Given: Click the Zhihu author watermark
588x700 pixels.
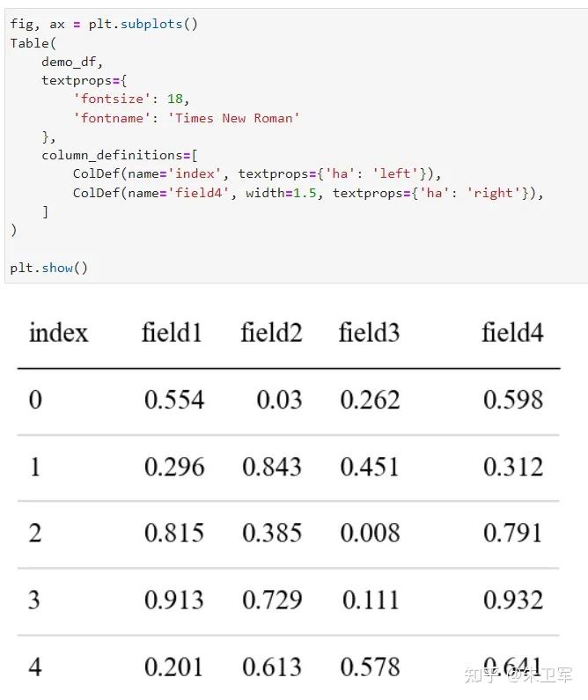Looking at the screenshot, I should 518,675.
